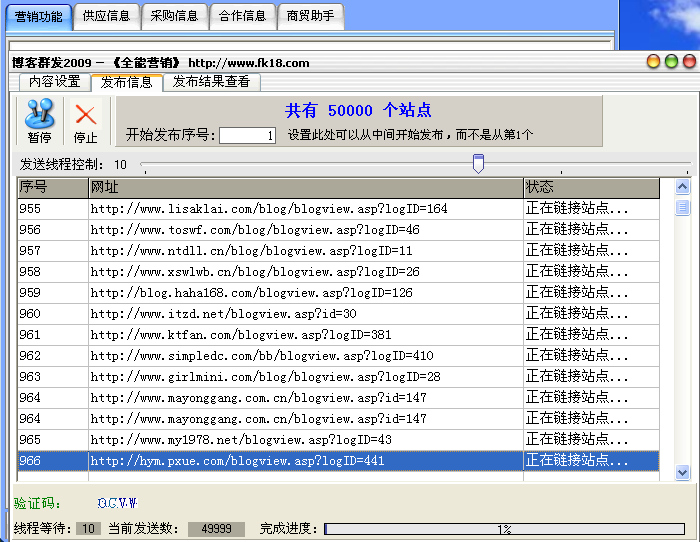Click the thread control slider handle
The width and height of the screenshot is (700, 542).
click(x=478, y=163)
